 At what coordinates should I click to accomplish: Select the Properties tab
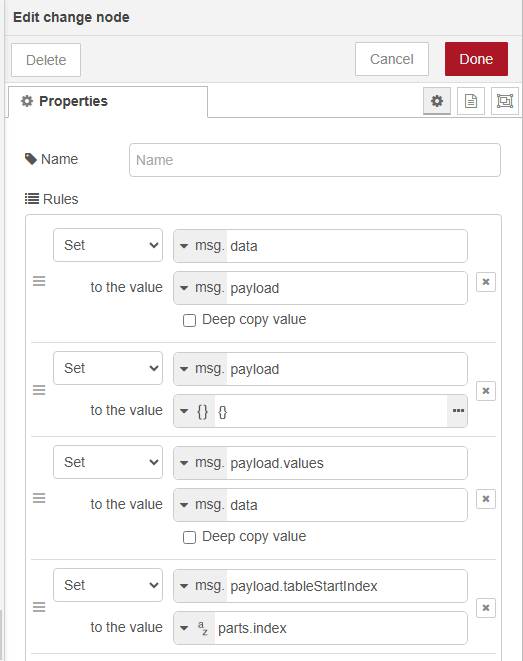click(x=108, y=102)
